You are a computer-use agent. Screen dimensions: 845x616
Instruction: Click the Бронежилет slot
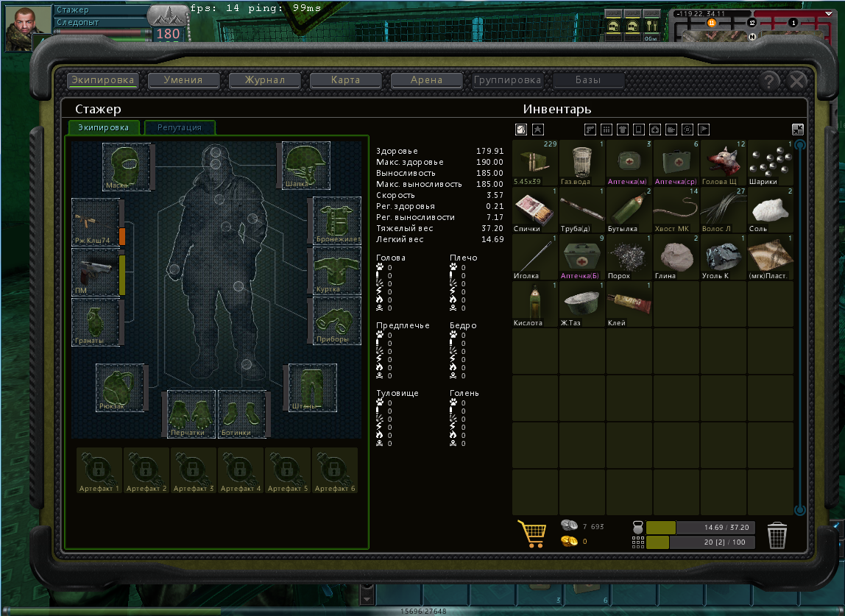coord(337,221)
